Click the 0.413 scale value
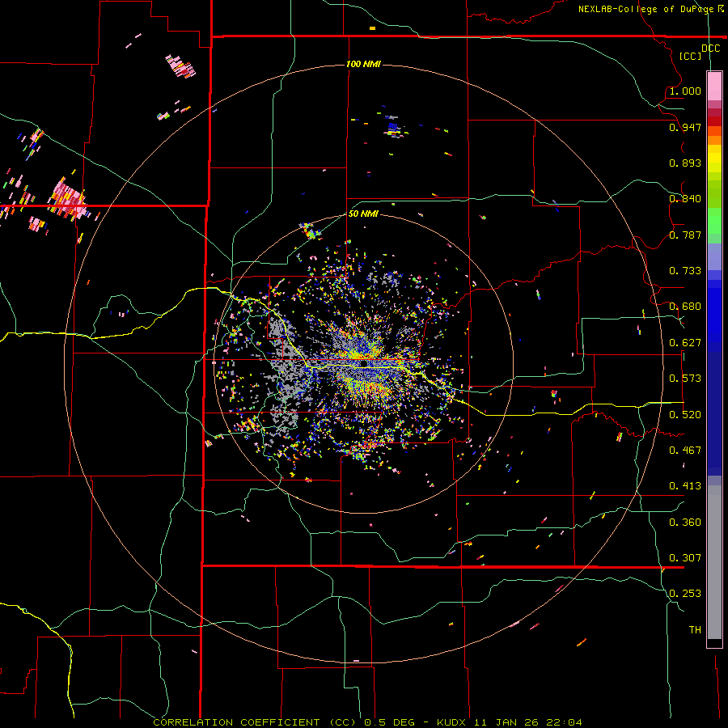 click(x=685, y=486)
